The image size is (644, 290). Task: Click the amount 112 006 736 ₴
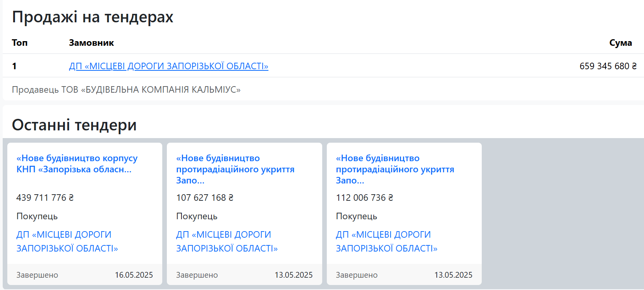click(x=364, y=198)
